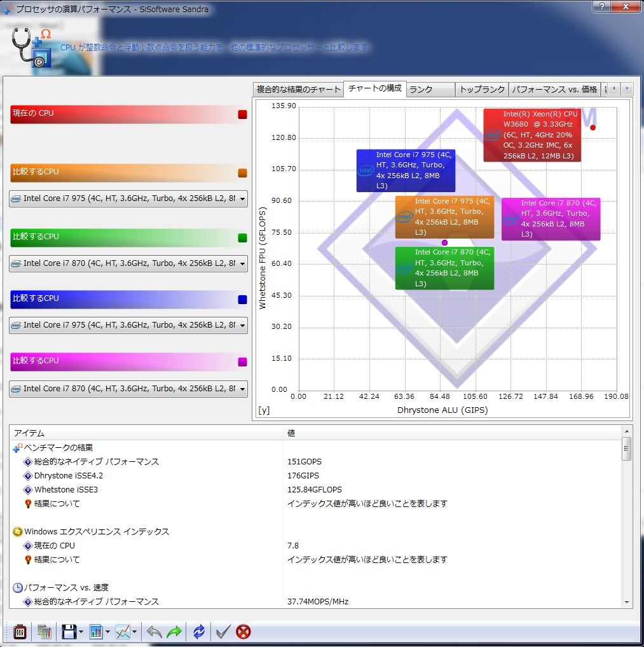Click the bar chart icon
The height and width of the screenshot is (647, 644).
point(96,631)
